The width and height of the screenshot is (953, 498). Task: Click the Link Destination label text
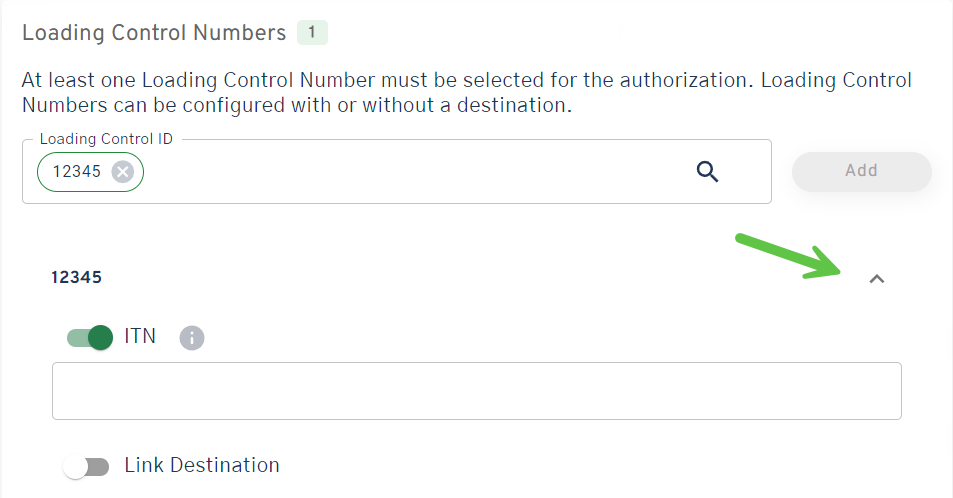202,465
